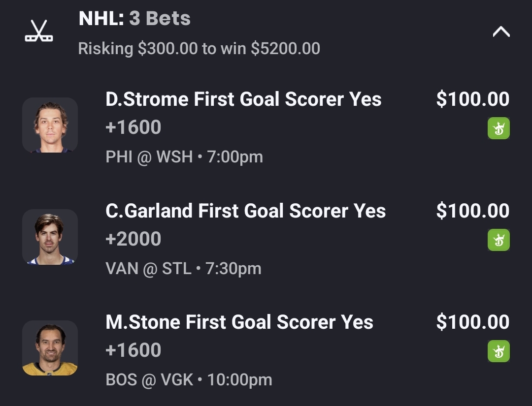Viewport: 532px width, 406px height.
Task: Click Risking $300.00 to win summary text
Action: [x=199, y=48]
